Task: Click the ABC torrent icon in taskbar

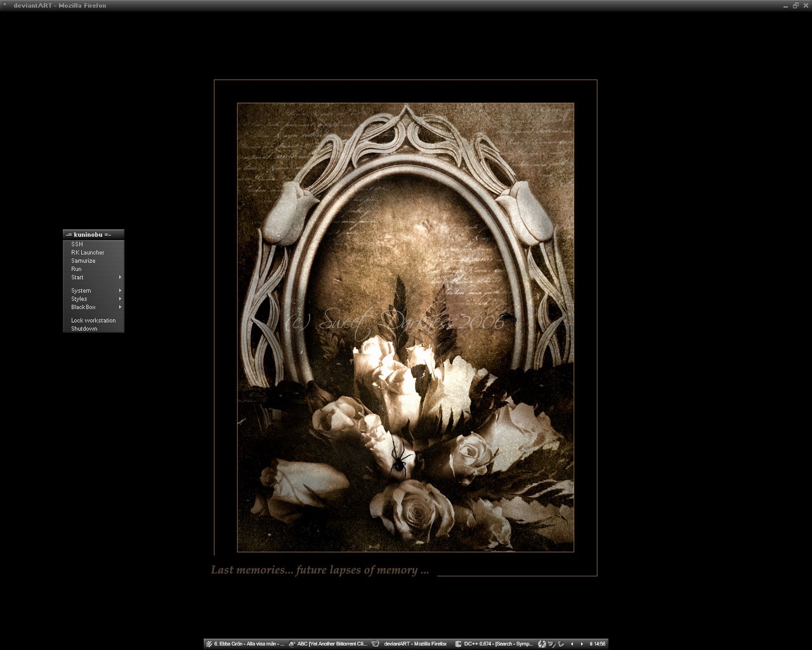Action: [x=292, y=644]
